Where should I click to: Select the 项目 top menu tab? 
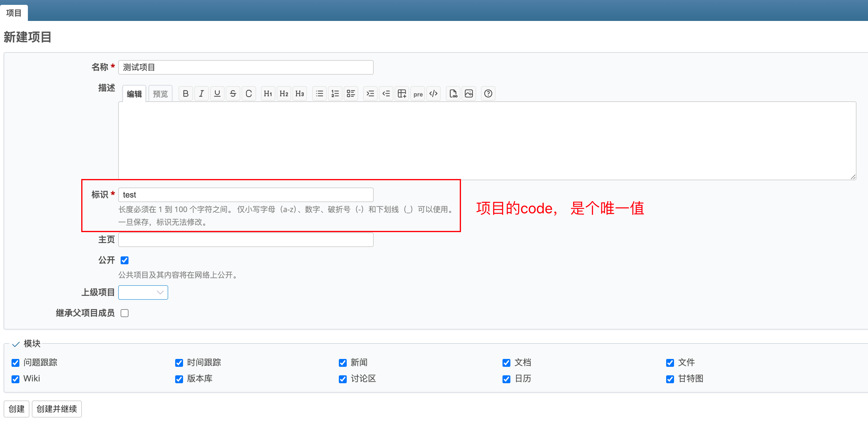[14, 13]
